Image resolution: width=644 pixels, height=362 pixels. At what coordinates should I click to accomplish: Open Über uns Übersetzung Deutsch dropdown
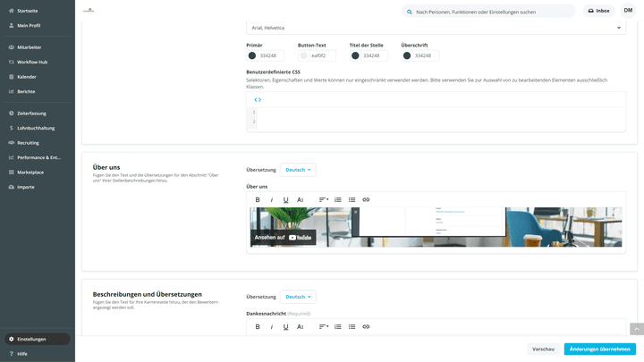(298, 170)
